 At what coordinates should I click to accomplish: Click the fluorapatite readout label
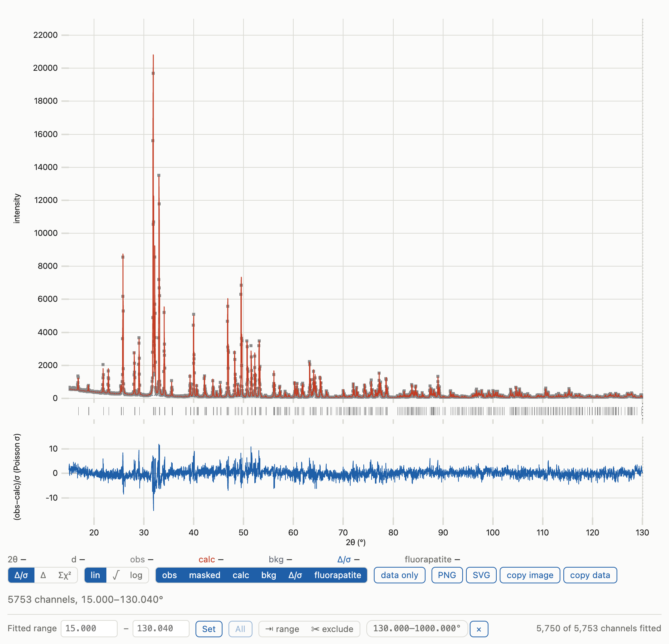tap(428, 559)
